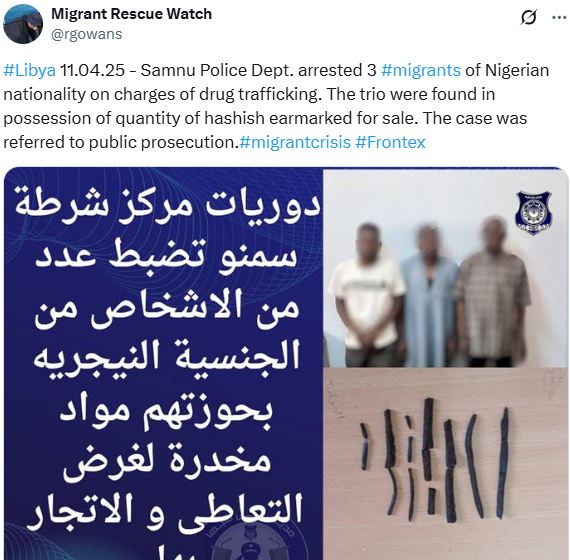570x560 pixels.
Task: Click the first Arabic headline line in the graphic
Action: 167,204
